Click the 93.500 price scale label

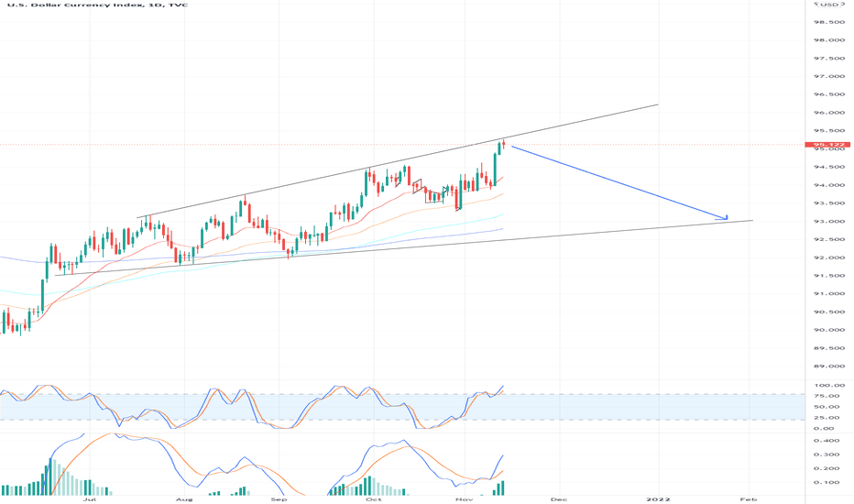click(829, 203)
